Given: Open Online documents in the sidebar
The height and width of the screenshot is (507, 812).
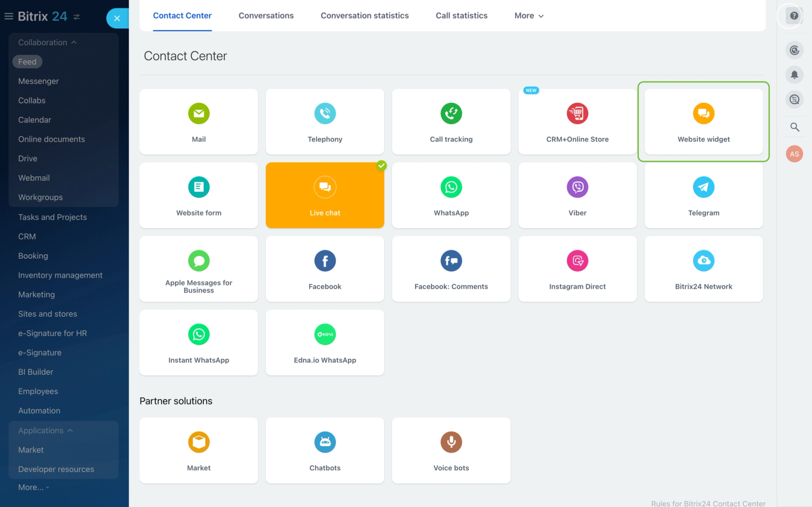Looking at the screenshot, I should click(52, 139).
